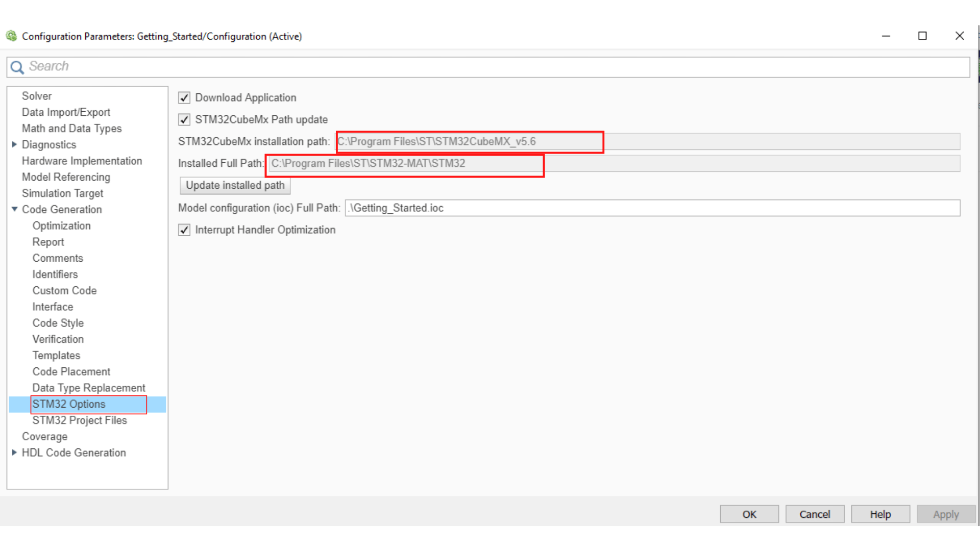Uncheck the Download Application checkbox
980x551 pixels.
[184, 97]
